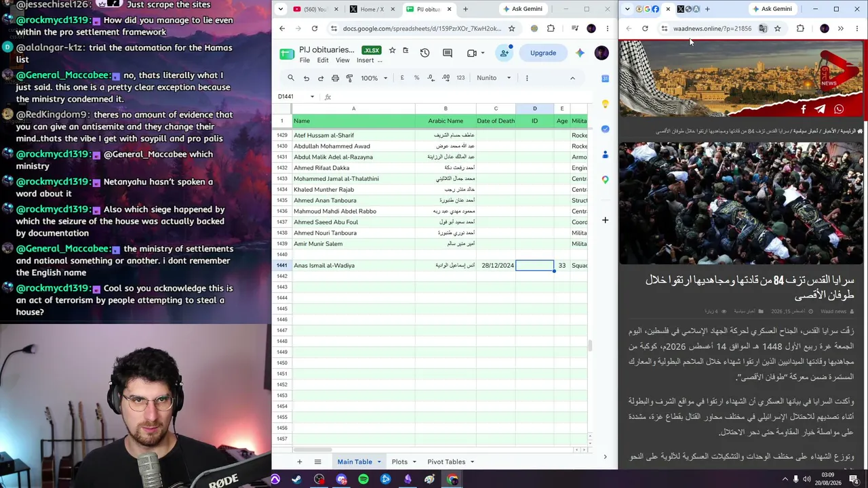Expand the side panel chevron at bottom right
Viewport: 868px width, 488px height.
(605, 457)
